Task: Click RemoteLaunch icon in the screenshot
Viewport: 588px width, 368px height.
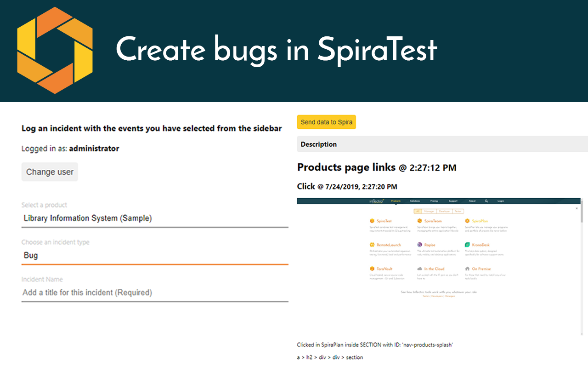Action: 372,245
